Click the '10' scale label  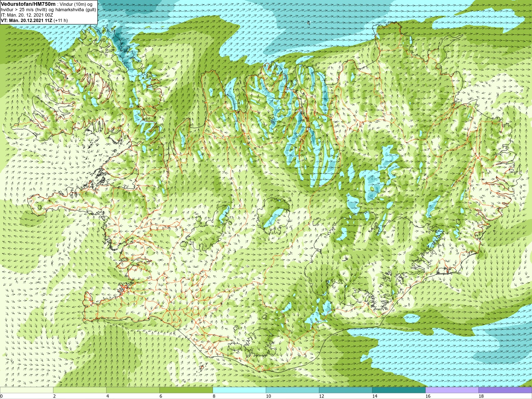[x=268, y=396]
